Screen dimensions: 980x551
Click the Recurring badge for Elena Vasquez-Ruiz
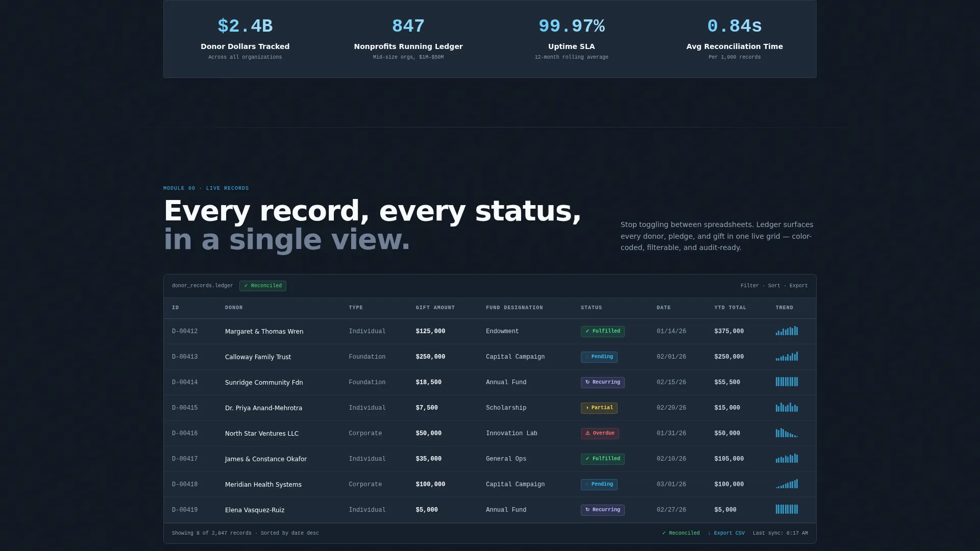click(x=602, y=510)
